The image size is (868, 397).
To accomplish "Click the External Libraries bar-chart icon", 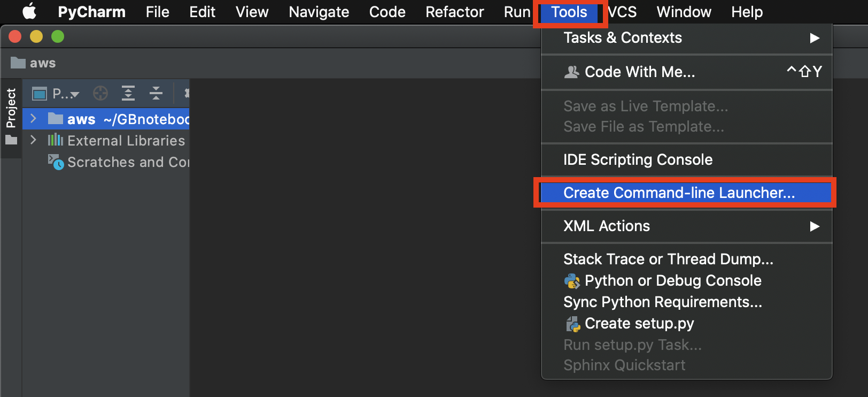I will (55, 140).
